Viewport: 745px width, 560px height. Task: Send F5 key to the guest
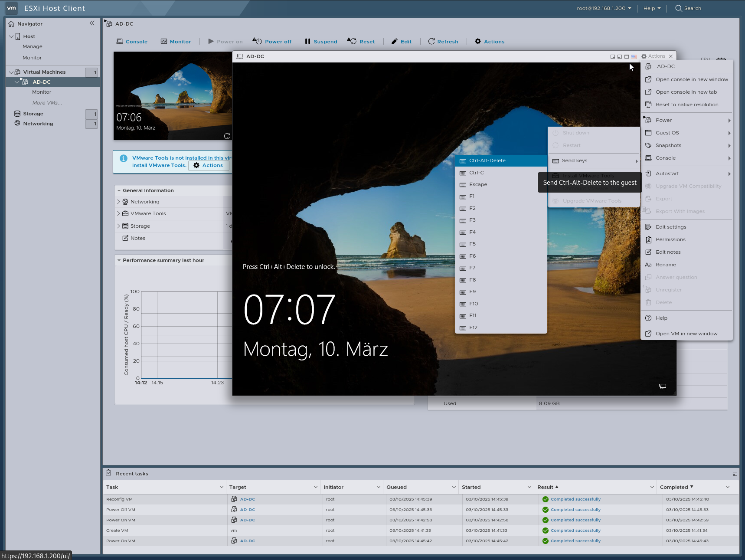[472, 244]
